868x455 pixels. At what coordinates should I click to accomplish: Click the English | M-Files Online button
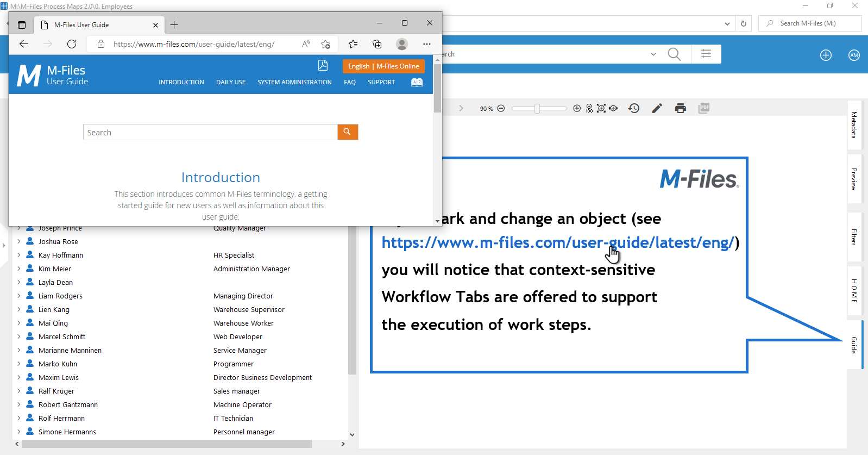[383, 66]
